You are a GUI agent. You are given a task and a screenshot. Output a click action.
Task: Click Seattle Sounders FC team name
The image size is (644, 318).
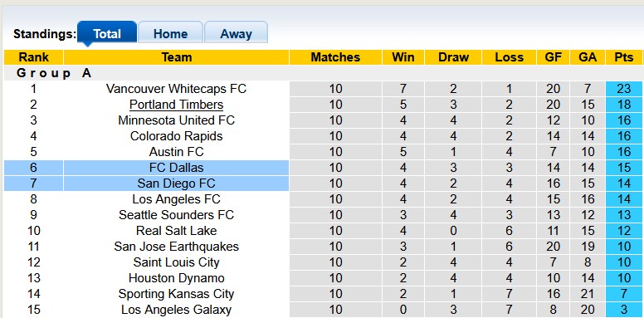coord(176,215)
